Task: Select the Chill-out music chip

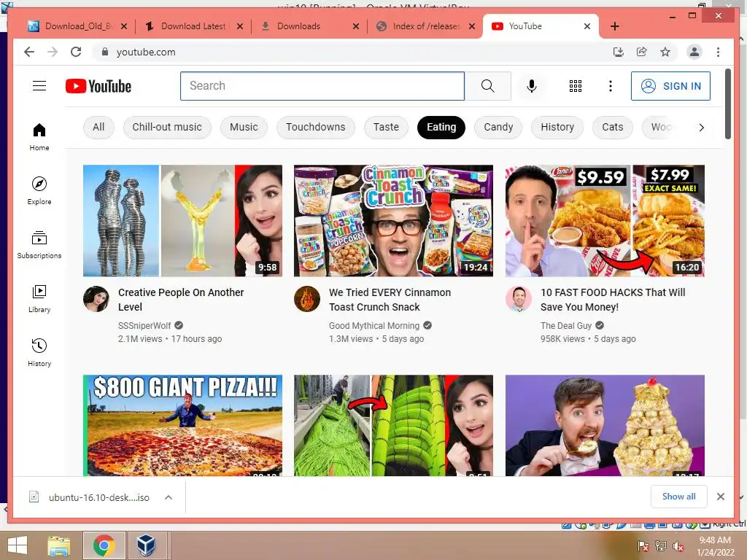Action: click(167, 127)
